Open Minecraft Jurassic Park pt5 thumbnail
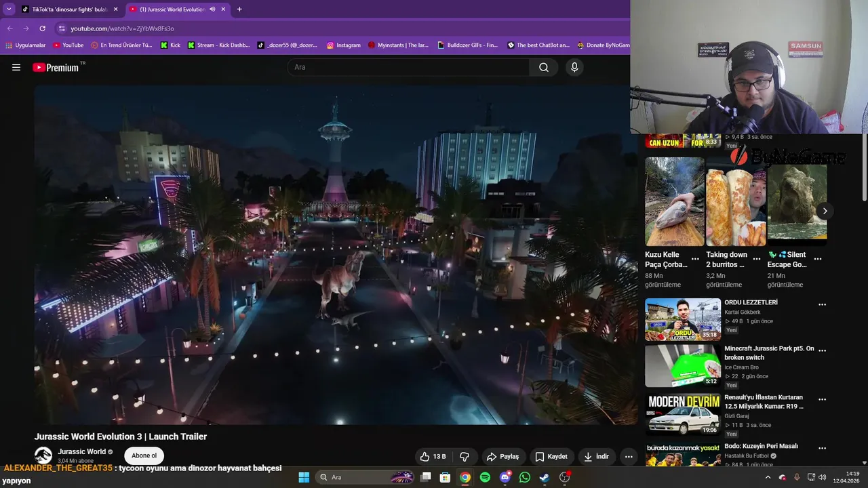Image resolution: width=868 pixels, height=488 pixels. (683, 365)
